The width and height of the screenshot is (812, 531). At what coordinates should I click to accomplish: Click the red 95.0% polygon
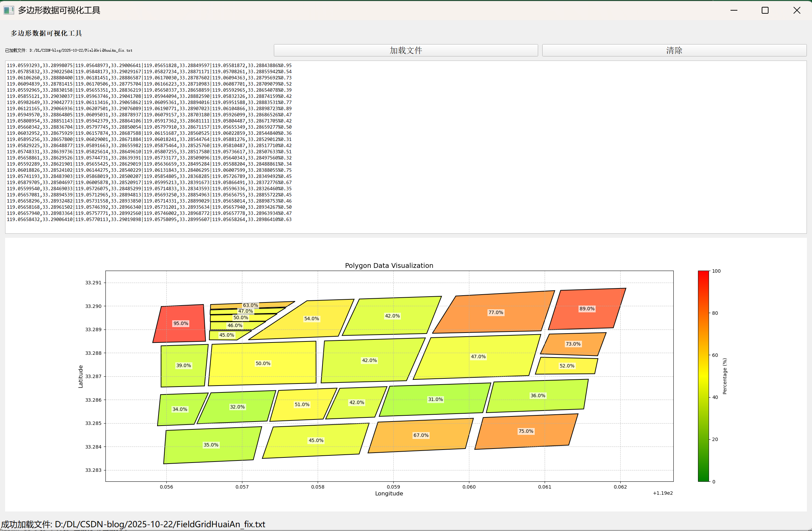tap(180, 323)
